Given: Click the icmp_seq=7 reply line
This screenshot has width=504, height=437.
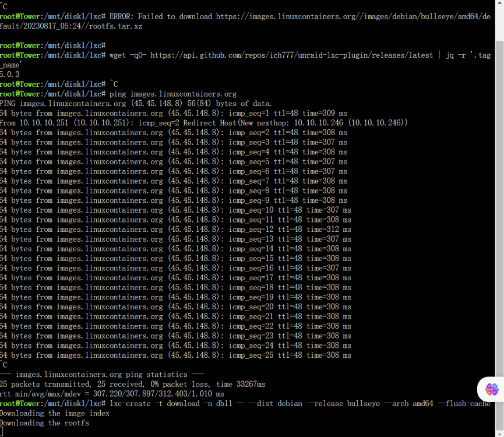Looking at the screenshot, I should tap(174, 181).
